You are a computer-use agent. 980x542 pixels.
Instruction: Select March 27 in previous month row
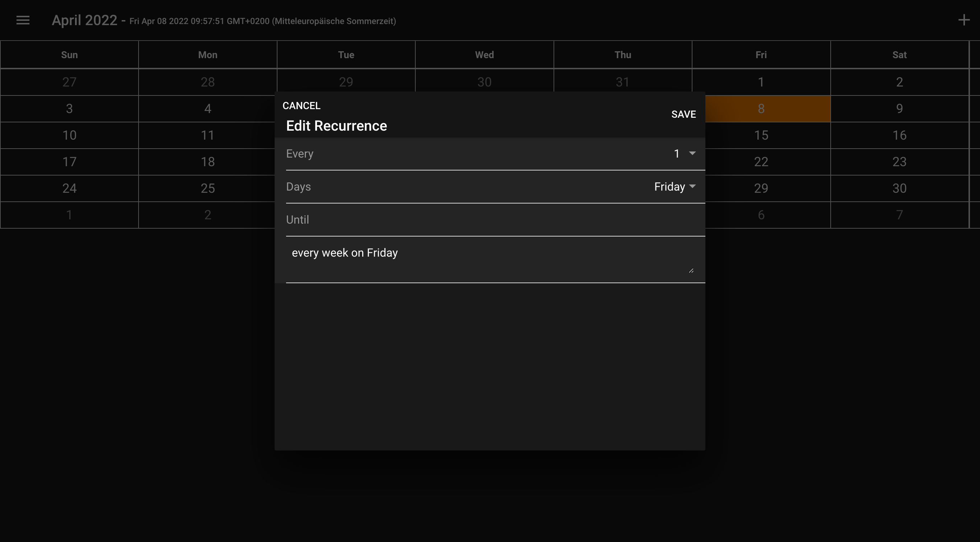[69, 82]
